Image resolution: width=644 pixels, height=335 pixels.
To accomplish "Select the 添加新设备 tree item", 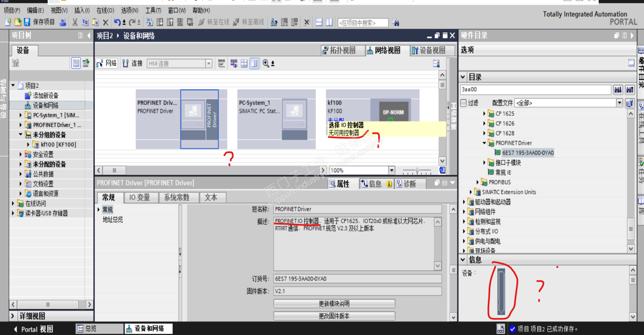I will 46,96.
